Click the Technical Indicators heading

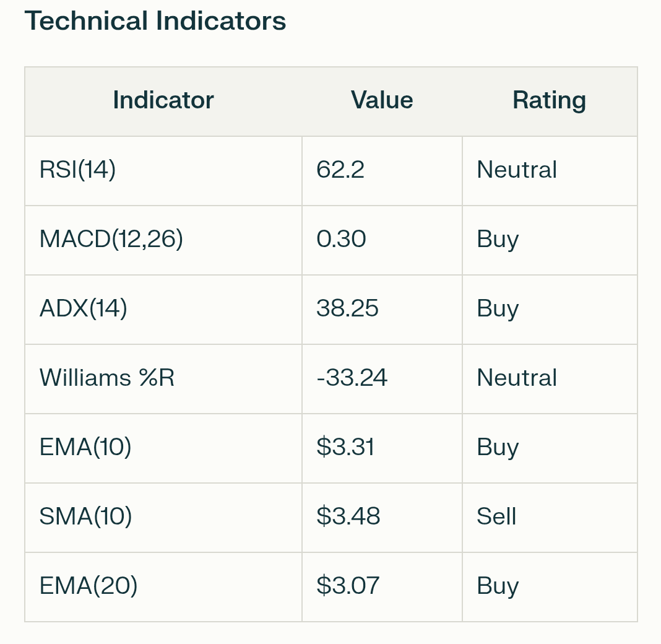click(x=155, y=21)
